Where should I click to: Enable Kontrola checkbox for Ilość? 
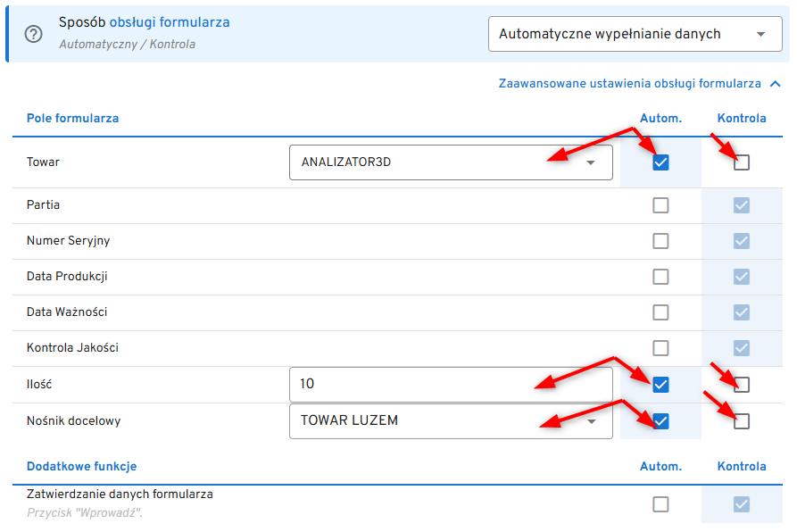pos(742,385)
